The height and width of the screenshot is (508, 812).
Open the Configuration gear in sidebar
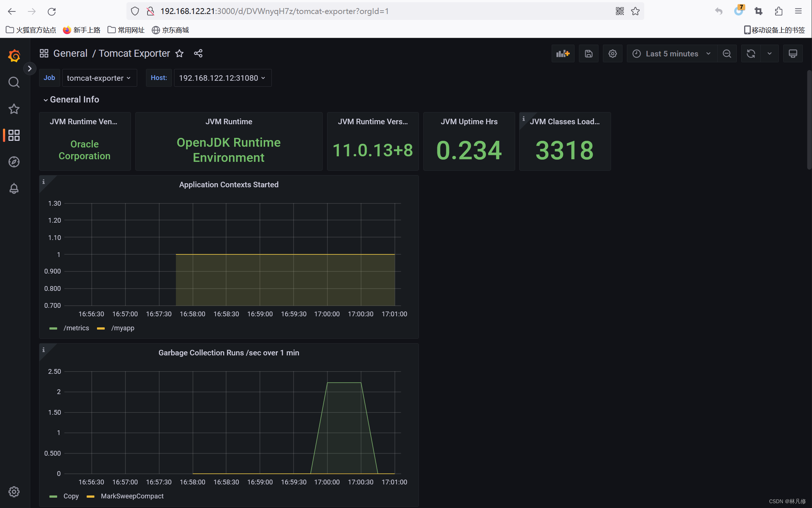point(14,491)
